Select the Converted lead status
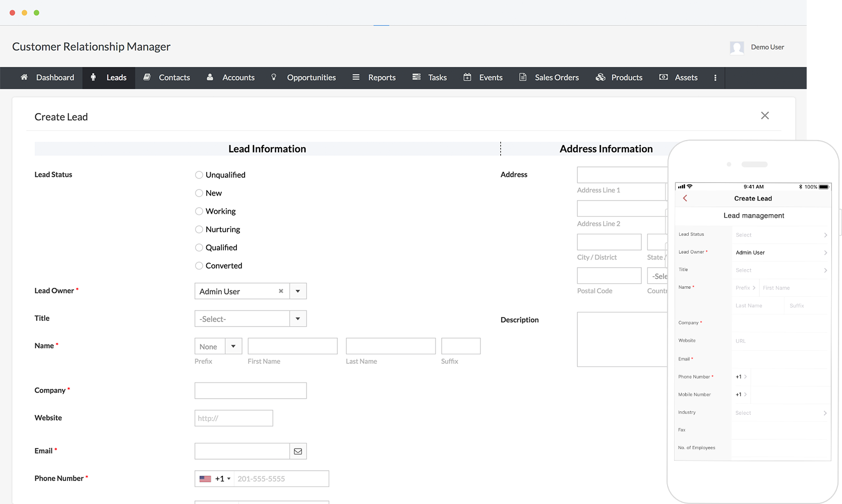This screenshot has height=504, width=842. coord(199,266)
